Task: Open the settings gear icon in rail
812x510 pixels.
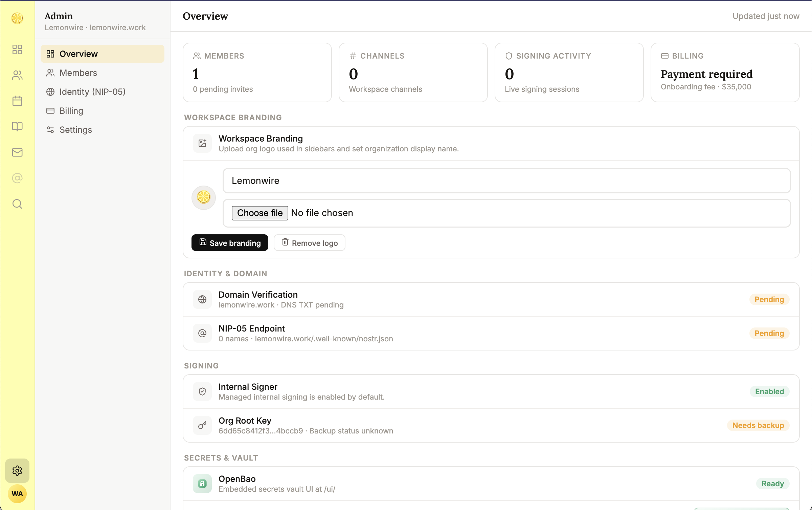Action: (x=17, y=471)
